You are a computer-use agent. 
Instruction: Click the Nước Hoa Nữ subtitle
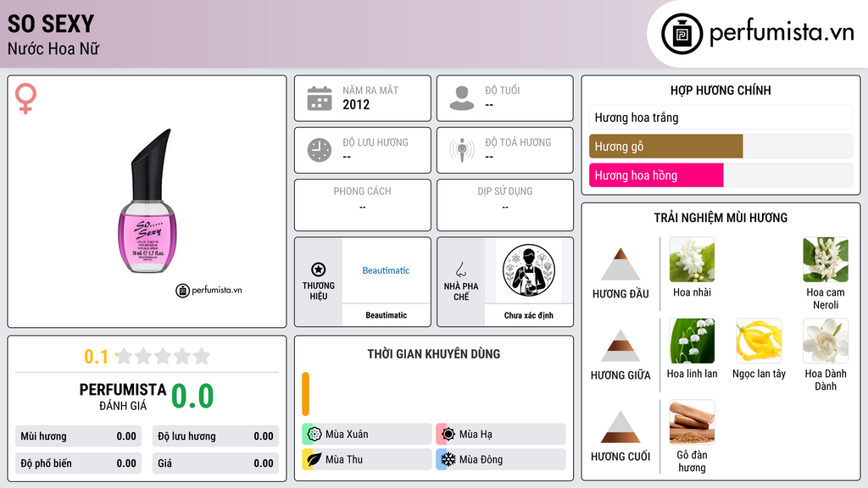point(53,48)
